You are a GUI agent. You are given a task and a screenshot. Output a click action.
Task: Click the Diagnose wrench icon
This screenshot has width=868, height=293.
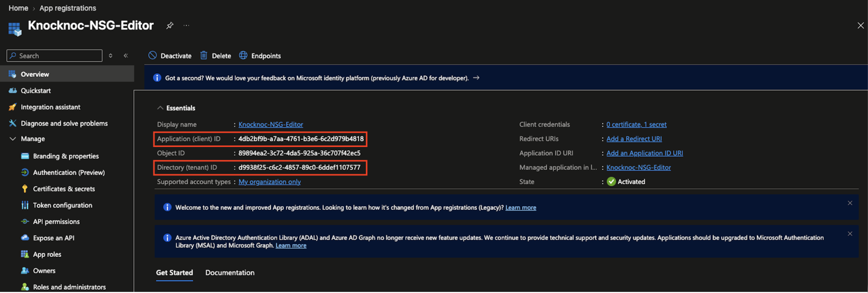(x=12, y=123)
